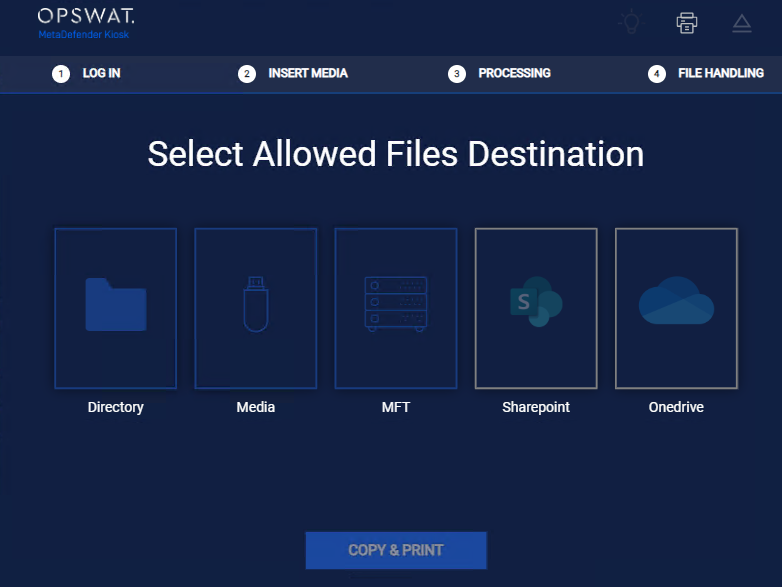Viewport: 782px width, 587px height.
Task: Click the printer icon in the header
Action: [x=687, y=23]
